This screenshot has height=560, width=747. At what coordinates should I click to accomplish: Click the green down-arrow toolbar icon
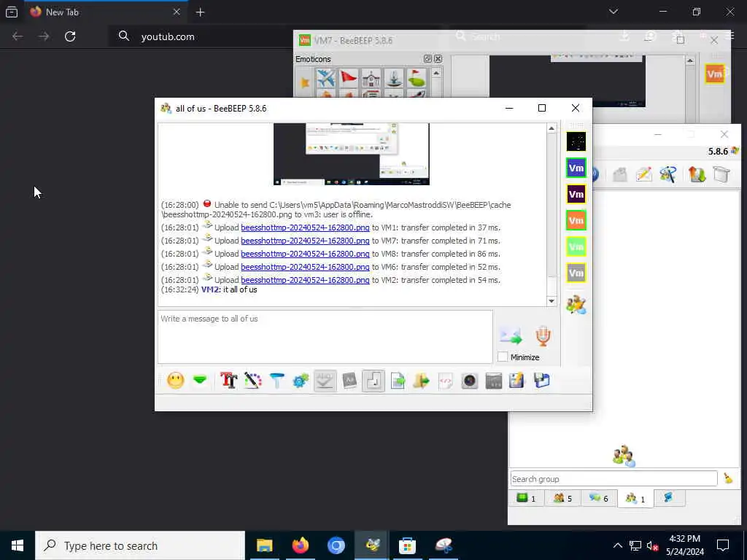(200, 381)
